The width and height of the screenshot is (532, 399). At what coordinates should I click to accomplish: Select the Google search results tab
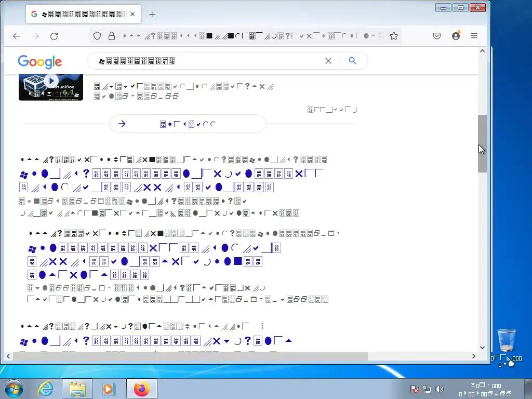84,14
